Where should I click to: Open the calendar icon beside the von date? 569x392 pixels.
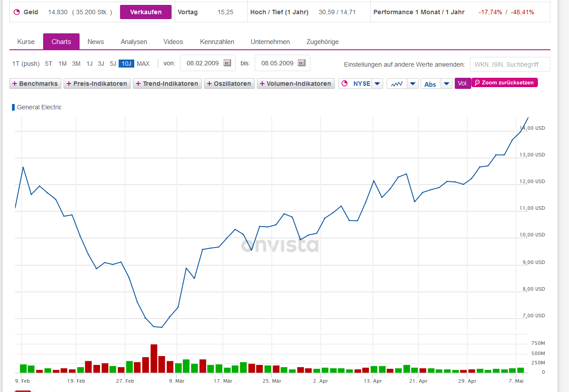pyautogui.click(x=227, y=63)
